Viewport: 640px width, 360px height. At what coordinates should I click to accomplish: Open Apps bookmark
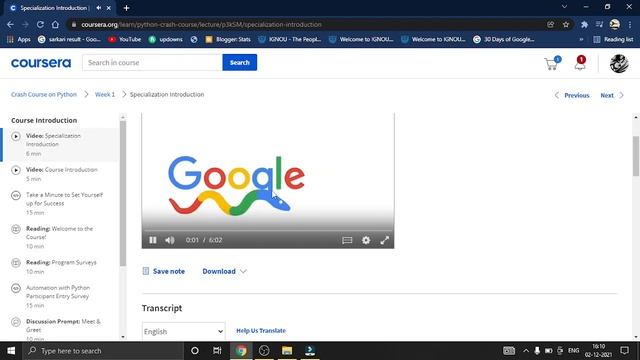click(19, 39)
